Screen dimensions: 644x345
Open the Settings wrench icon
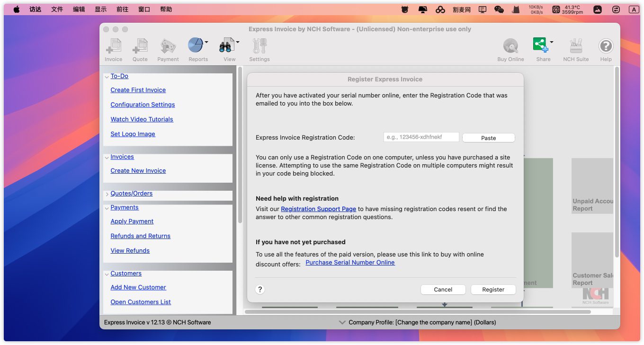[x=259, y=46]
